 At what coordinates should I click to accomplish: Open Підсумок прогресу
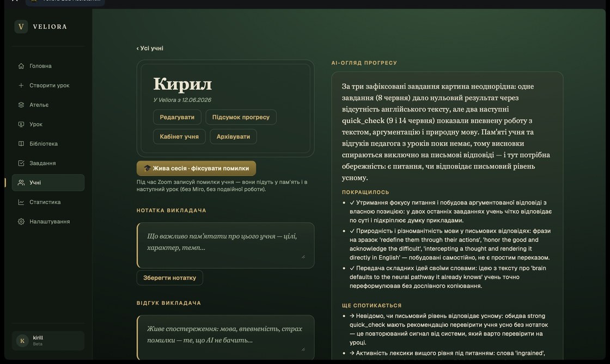[x=241, y=117]
